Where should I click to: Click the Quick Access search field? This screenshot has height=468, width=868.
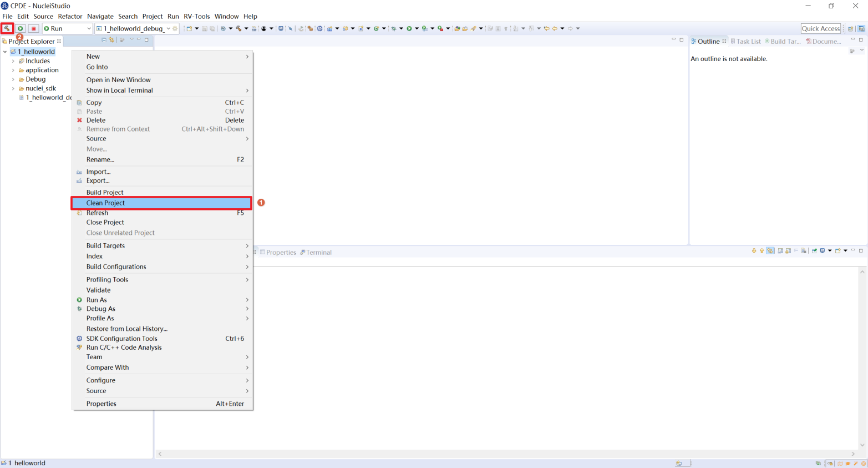click(821, 28)
